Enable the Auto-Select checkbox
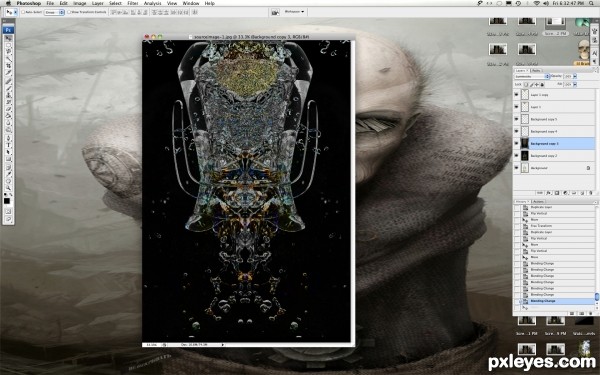The height and width of the screenshot is (375, 600). point(23,12)
